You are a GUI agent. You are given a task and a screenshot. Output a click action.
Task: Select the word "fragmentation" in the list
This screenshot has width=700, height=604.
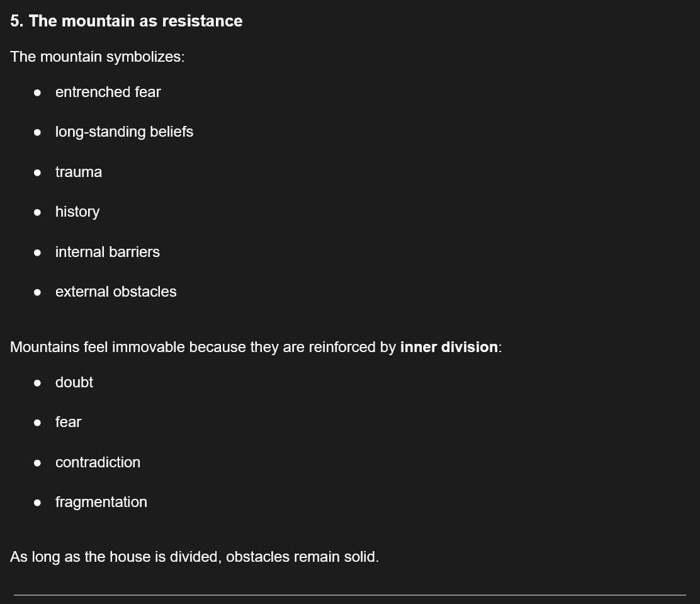(x=101, y=502)
